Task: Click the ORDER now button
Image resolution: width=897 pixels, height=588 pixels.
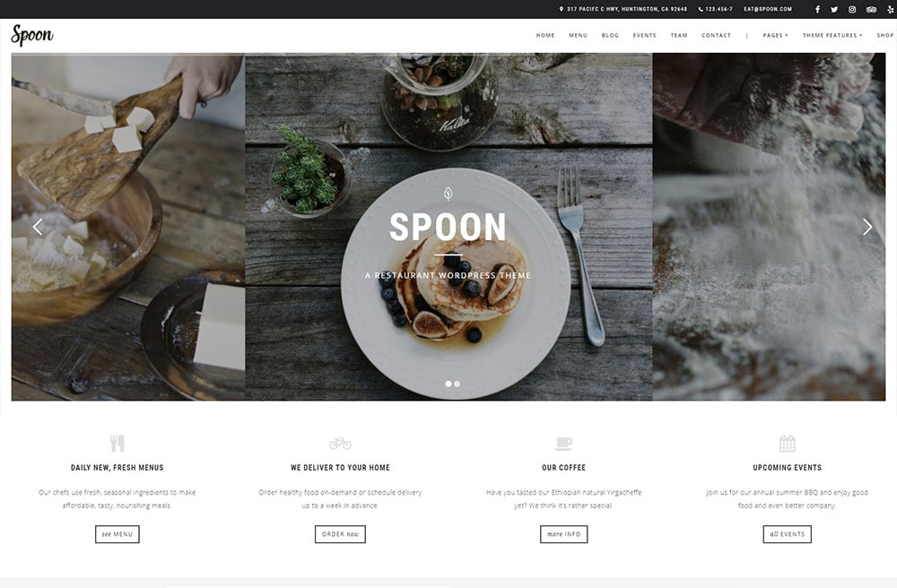Action: [340, 534]
